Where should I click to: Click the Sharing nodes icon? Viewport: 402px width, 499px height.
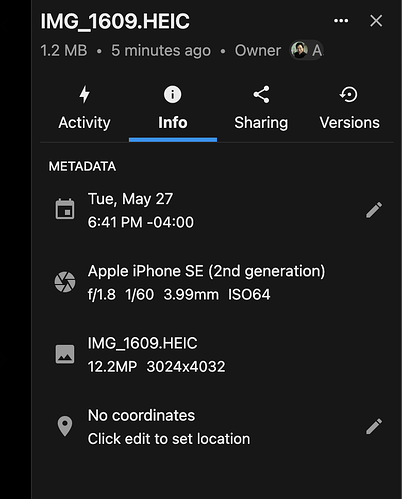[x=261, y=94]
